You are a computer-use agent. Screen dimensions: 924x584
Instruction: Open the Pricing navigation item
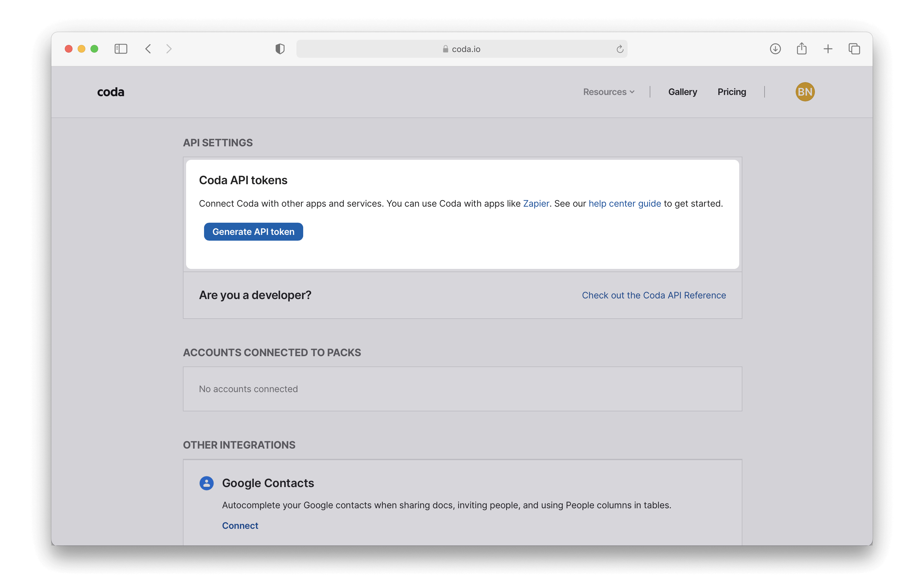point(732,92)
